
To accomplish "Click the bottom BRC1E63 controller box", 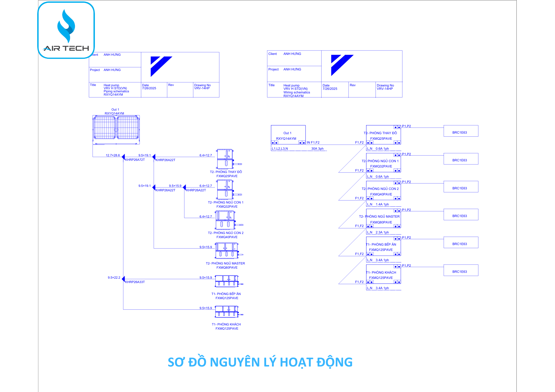I will [x=461, y=270].
